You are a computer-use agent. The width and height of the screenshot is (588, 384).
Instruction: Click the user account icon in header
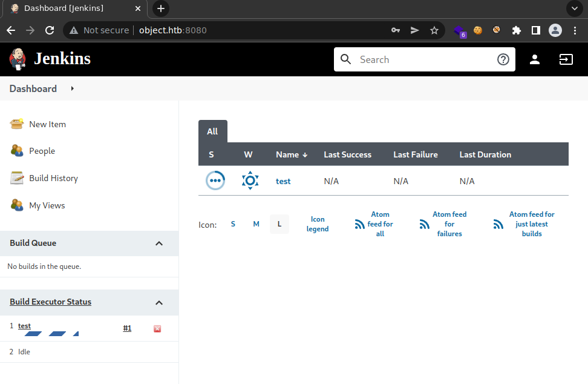pyautogui.click(x=535, y=59)
